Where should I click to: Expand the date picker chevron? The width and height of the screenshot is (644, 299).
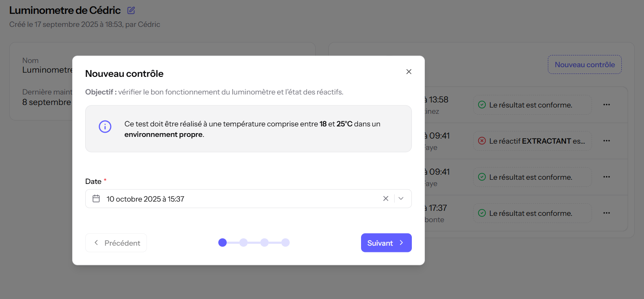401,199
